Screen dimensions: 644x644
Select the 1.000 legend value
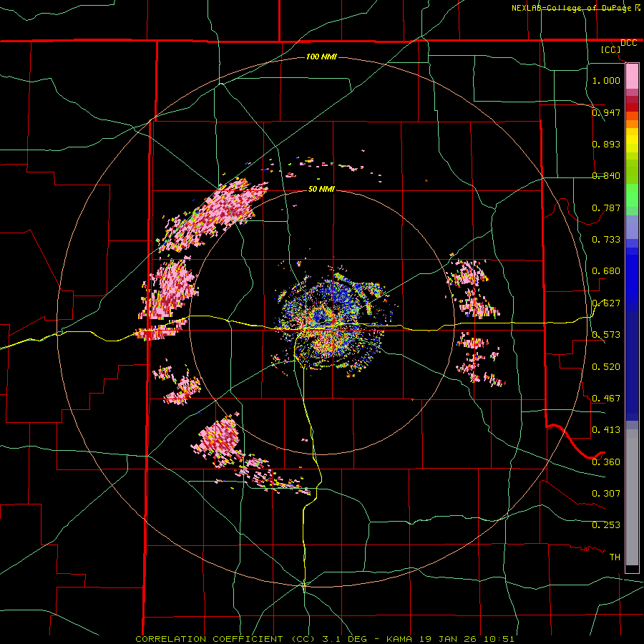606,80
